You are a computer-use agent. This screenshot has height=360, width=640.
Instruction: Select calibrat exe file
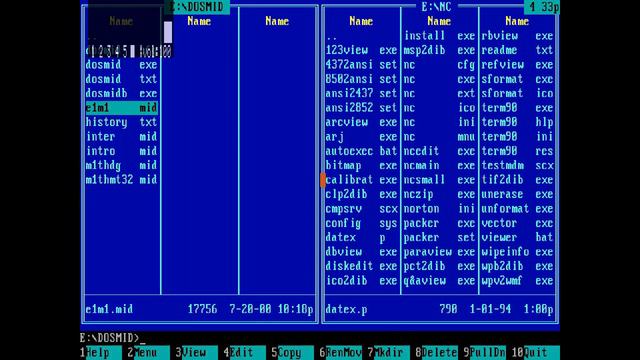tap(362, 180)
